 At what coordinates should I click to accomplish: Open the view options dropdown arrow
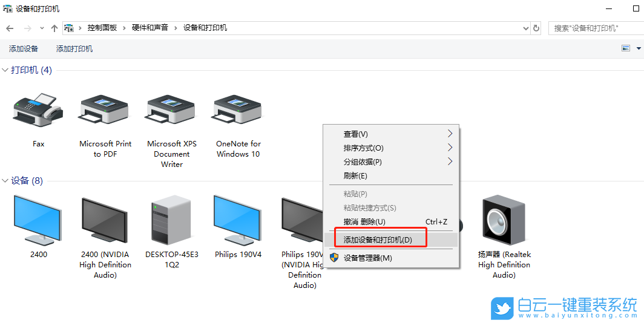pyautogui.click(x=639, y=48)
